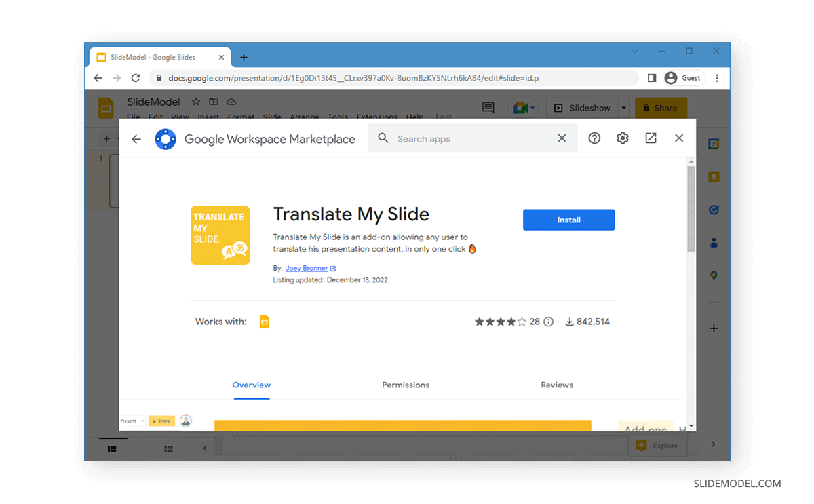Image resolution: width=814 pixels, height=504 pixels.
Task: Click the scrollbar up arrow
Action: pos(691,162)
